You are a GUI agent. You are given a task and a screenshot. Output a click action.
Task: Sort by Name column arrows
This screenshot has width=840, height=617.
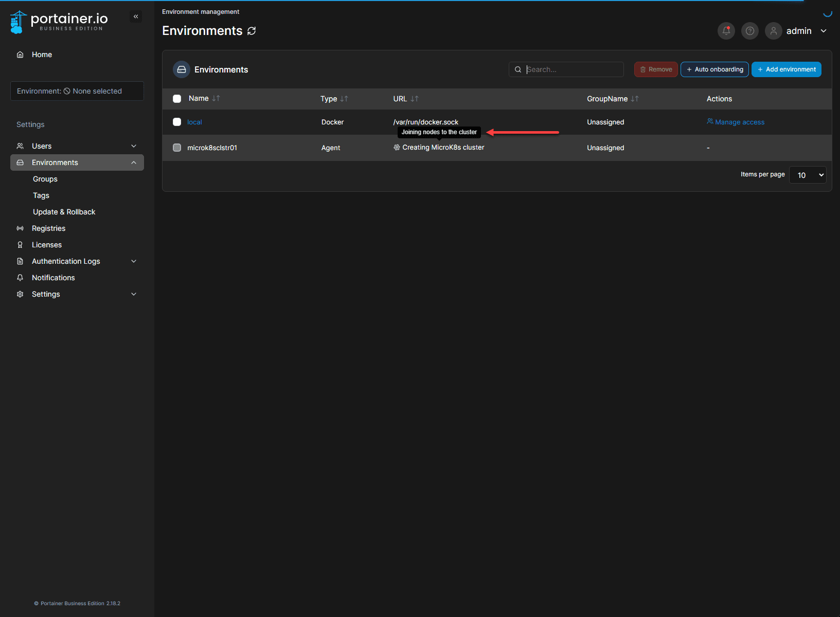coord(216,98)
